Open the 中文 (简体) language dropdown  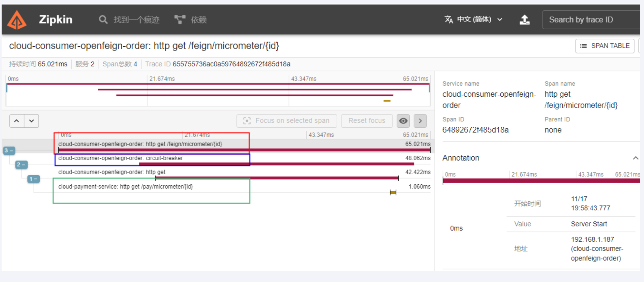(474, 20)
